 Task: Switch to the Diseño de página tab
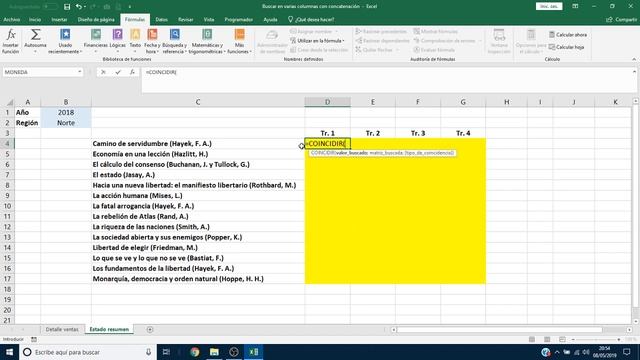(96, 20)
